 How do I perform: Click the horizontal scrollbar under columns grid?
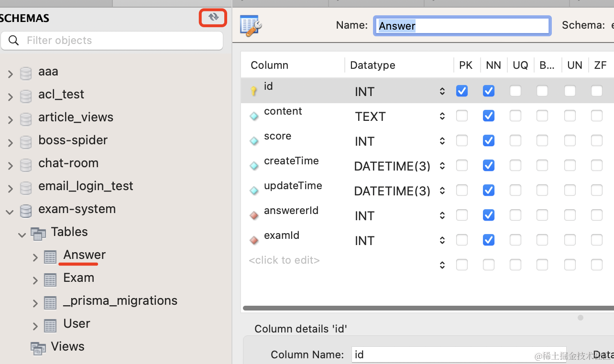coord(426,308)
